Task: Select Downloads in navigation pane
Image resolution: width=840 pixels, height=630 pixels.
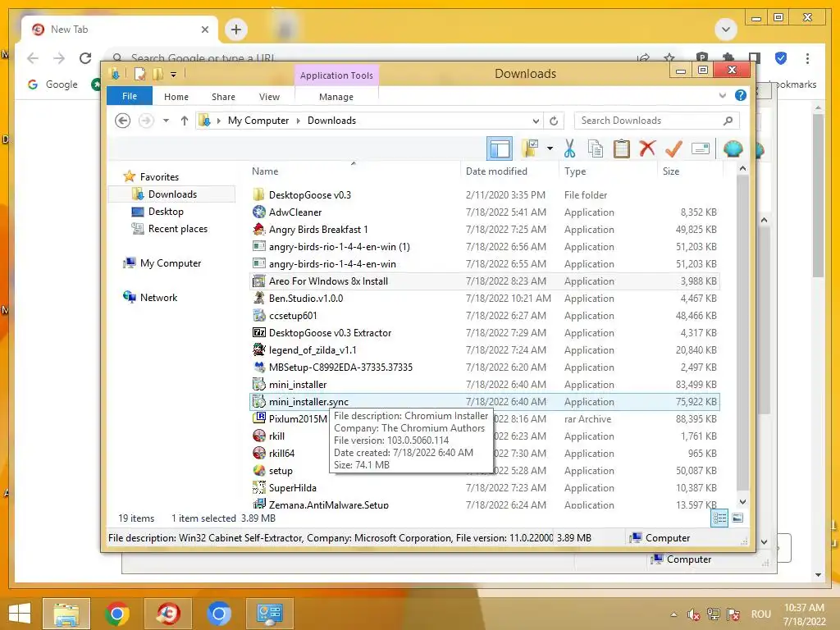Action: click(x=172, y=194)
